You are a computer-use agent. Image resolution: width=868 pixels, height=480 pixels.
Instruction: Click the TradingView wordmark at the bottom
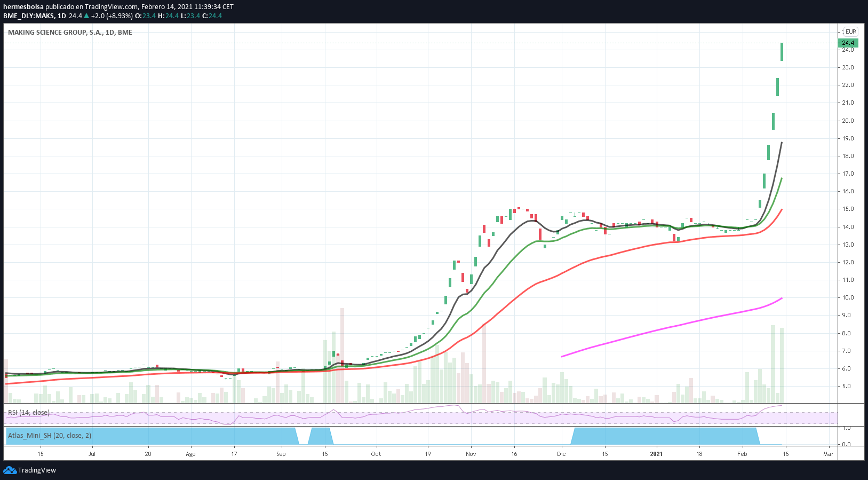37,470
